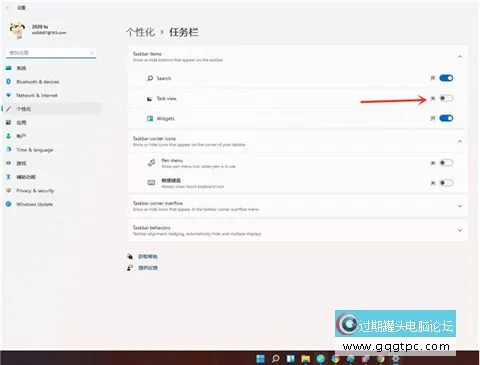Click into the Find a setting search field
Viewport: 480px width, 365px height.
(x=51, y=53)
